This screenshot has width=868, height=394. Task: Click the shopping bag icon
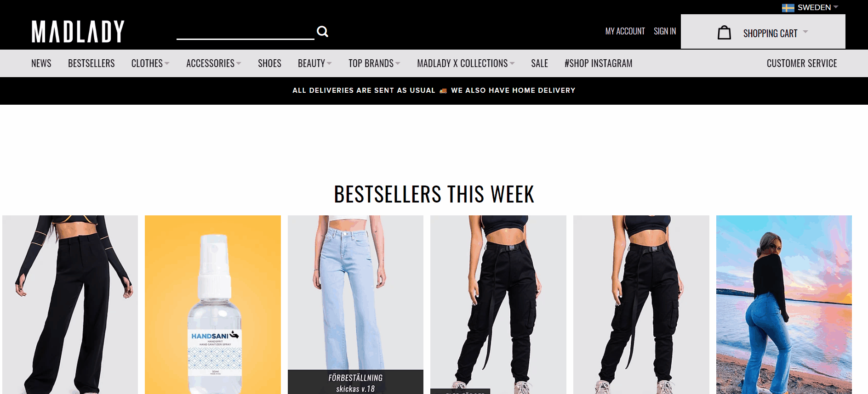[x=724, y=33]
